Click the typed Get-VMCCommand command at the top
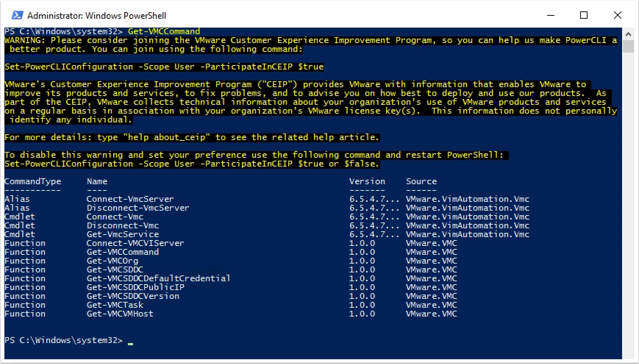 (x=164, y=32)
